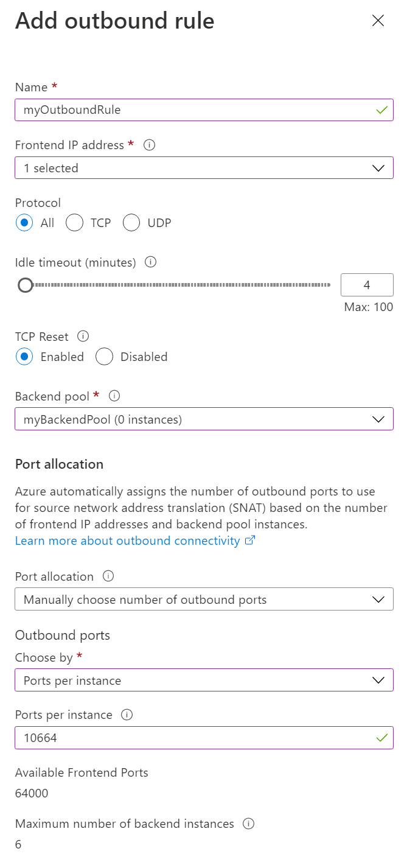Expand the Backend pool dropdown

tap(204, 419)
